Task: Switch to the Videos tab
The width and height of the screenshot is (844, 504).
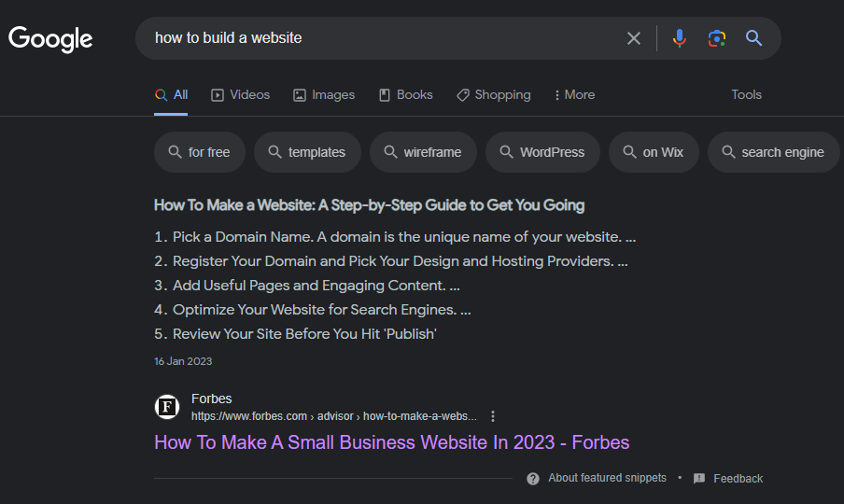Action: pos(240,95)
